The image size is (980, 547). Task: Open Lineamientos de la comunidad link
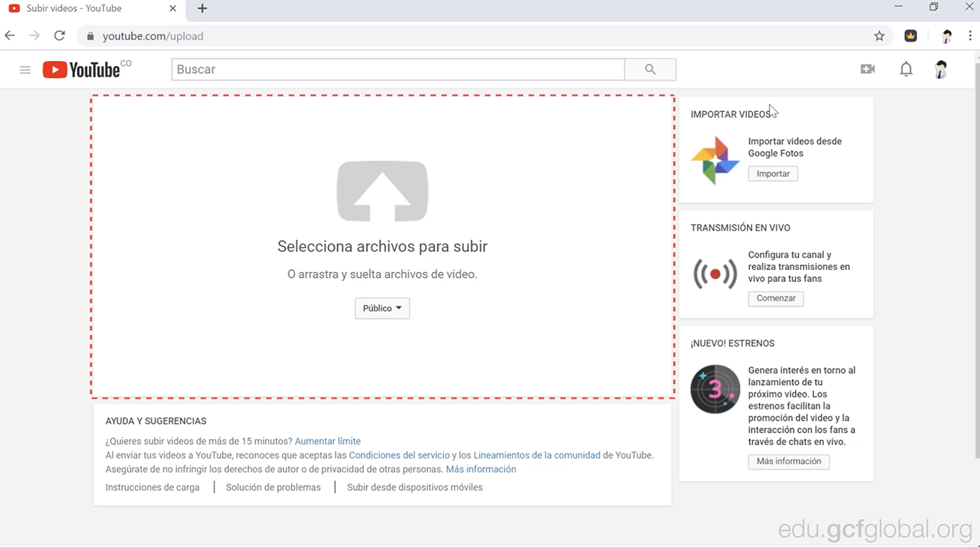[537, 455]
